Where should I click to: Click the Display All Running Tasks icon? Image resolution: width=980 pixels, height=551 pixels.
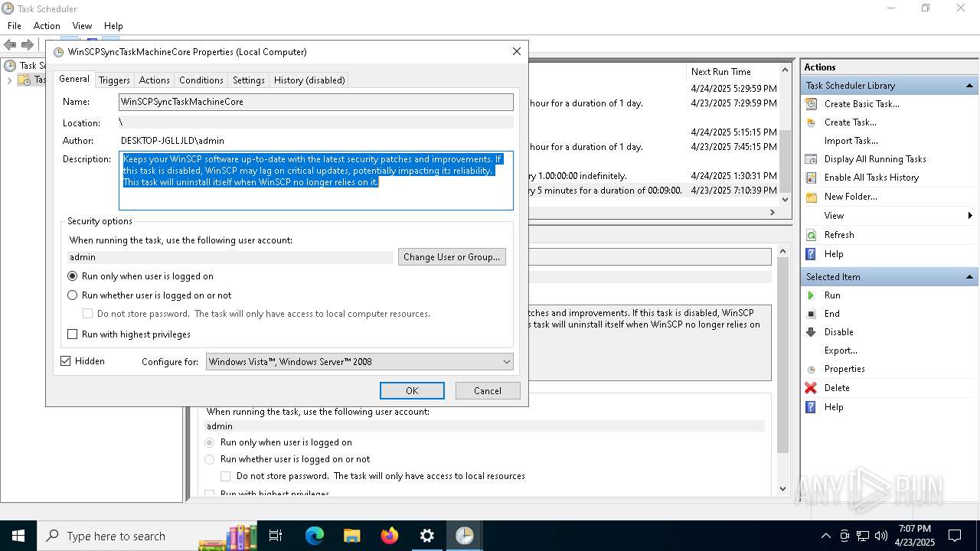point(811,159)
